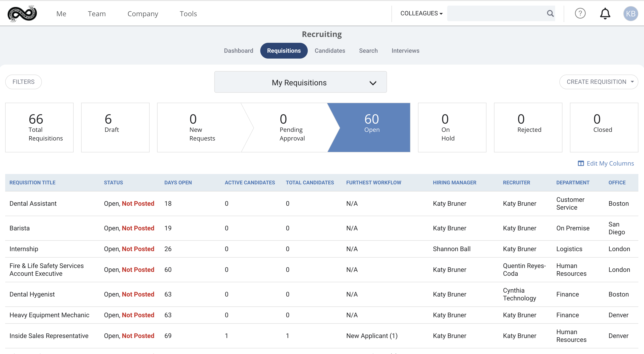
Task: Open the My Requisitions dropdown
Action: pyautogui.click(x=300, y=82)
